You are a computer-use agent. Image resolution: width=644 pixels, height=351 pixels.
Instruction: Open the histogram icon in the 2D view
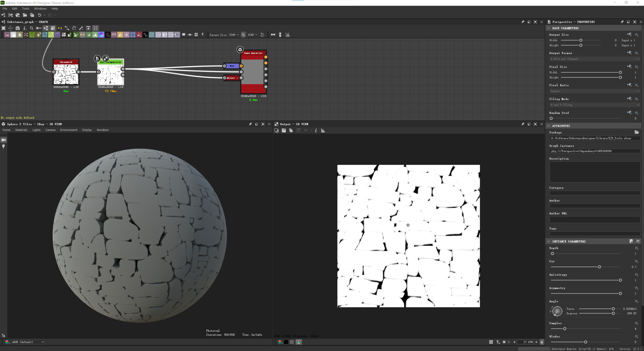click(323, 130)
